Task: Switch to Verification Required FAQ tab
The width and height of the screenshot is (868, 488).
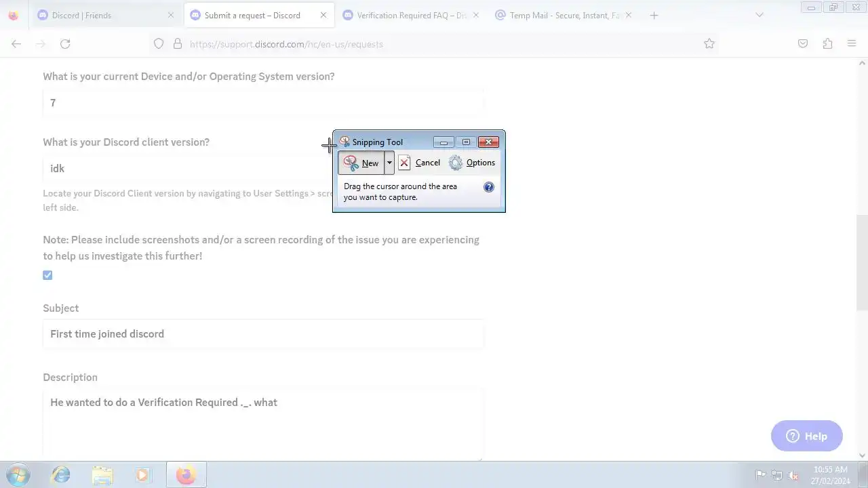Action: 411,15
